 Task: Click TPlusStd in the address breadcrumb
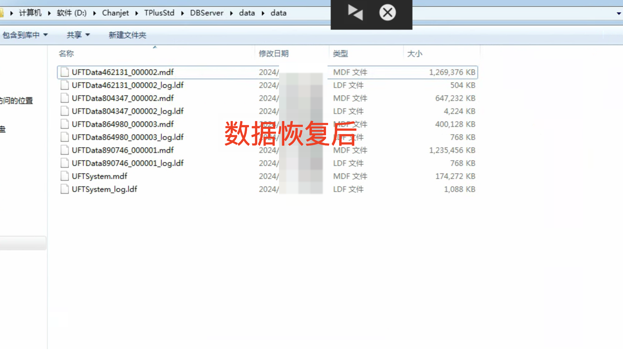tap(159, 13)
